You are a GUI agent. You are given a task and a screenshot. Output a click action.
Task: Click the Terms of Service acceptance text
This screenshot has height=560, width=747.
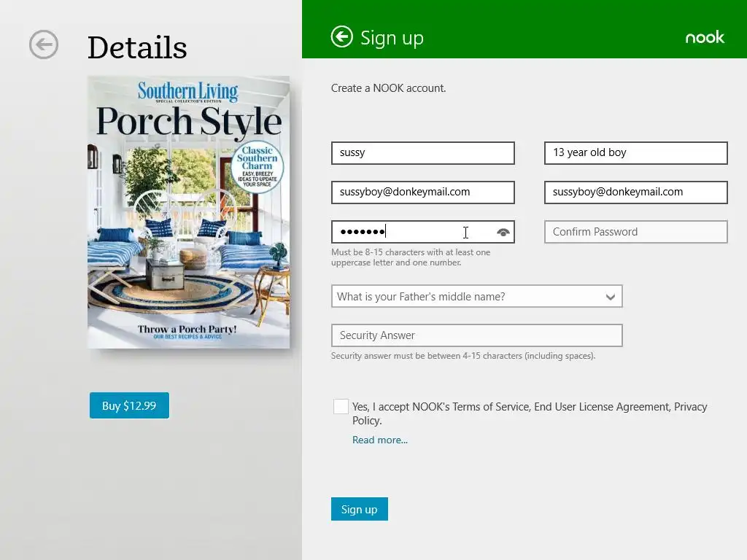coord(530,413)
